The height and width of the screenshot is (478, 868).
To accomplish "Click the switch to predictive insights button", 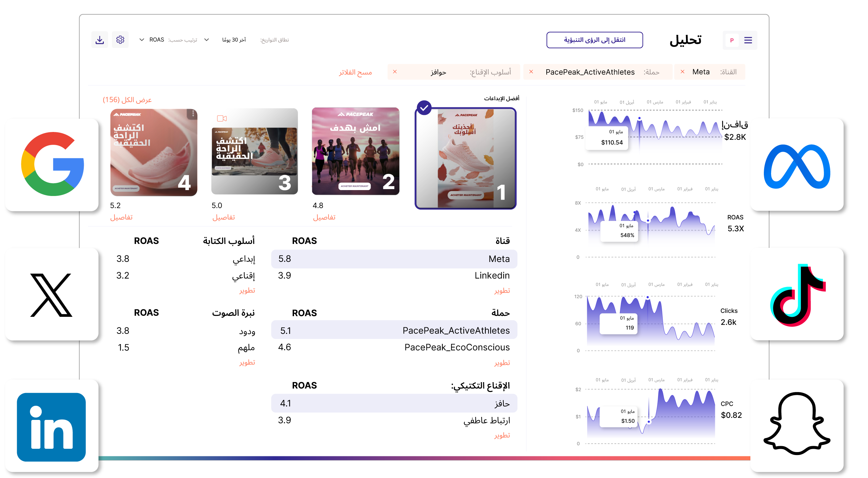I will coord(594,40).
